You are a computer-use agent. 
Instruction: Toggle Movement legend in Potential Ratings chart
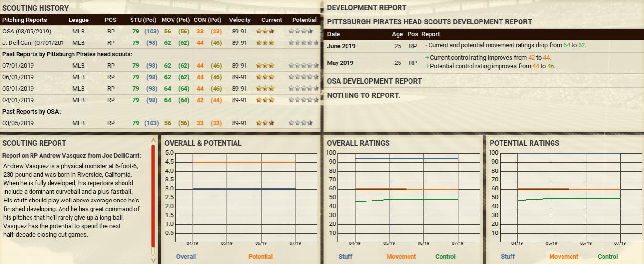(563, 256)
